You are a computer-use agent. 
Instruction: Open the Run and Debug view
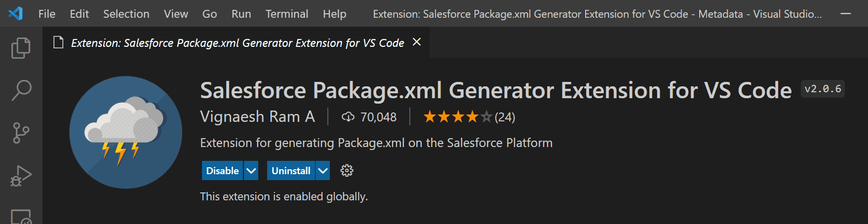21,176
